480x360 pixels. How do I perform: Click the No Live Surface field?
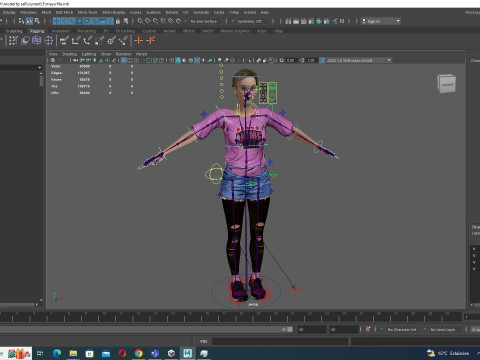[x=204, y=21]
